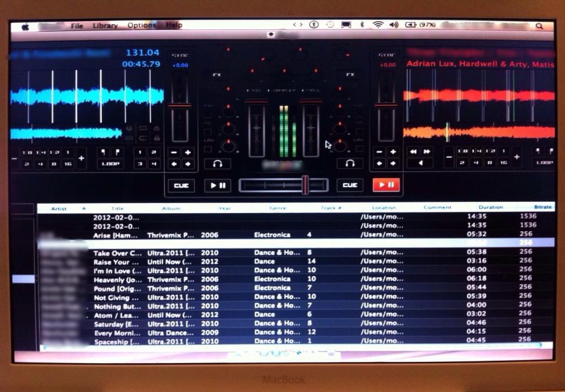This screenshot has height=392, width=565.
Task: Nudge left deck pitch up arrow
Action: [188, 164]
